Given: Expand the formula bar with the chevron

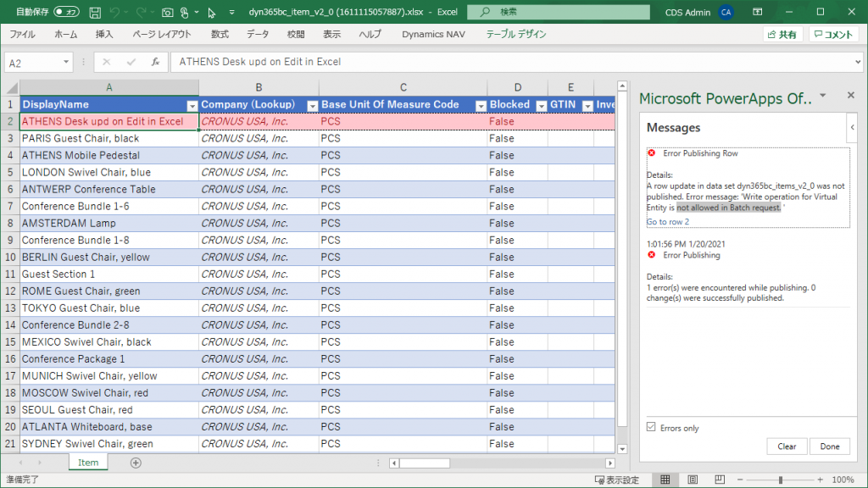Looking at the screenshot, I should tap(858, 62).
